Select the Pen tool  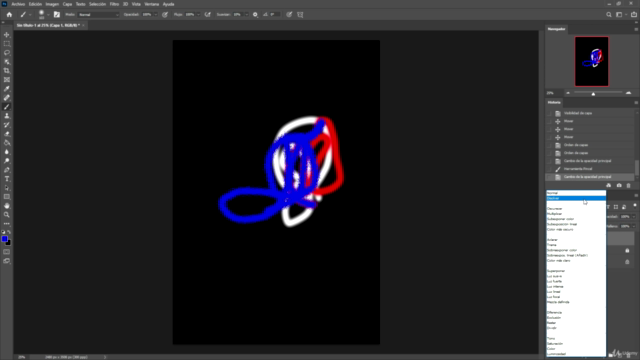pyautogui.click(x=7, y=170)
